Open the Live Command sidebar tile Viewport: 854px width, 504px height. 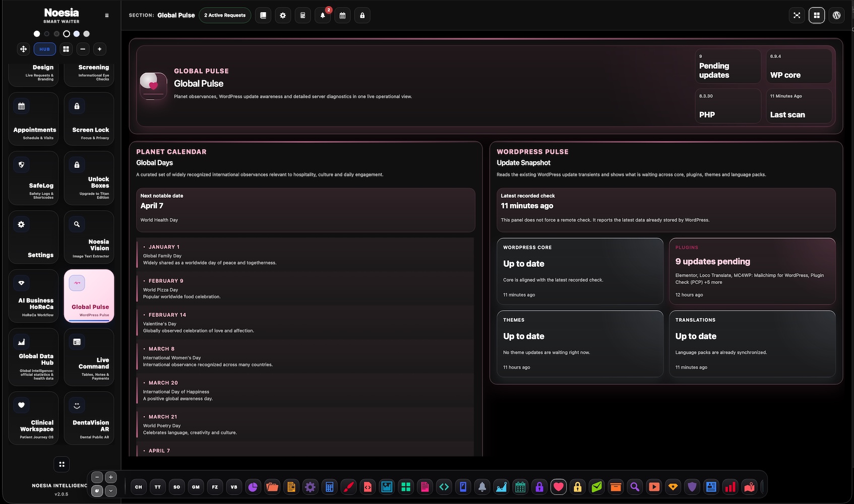89,357
